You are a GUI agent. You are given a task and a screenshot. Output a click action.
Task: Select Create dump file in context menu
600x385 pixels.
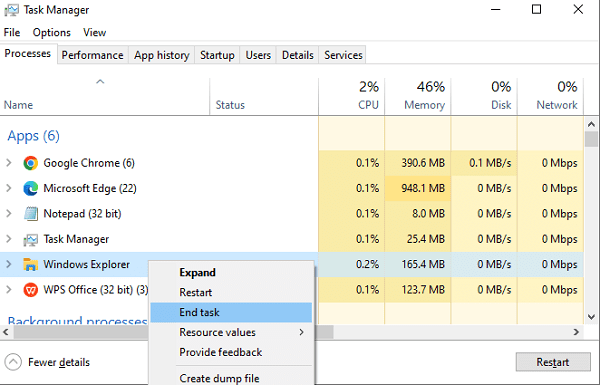231,378
